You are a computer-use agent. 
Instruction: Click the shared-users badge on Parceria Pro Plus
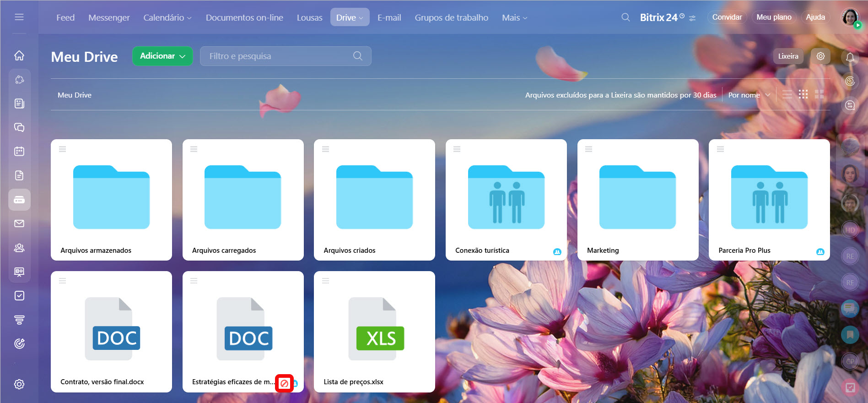820,251
